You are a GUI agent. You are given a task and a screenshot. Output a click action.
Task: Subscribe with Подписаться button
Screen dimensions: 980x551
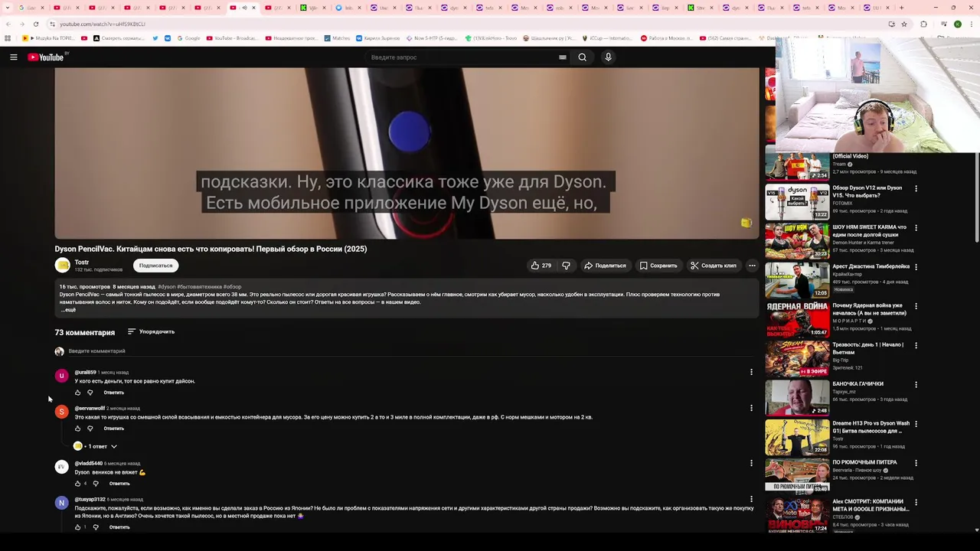point(155,266)
